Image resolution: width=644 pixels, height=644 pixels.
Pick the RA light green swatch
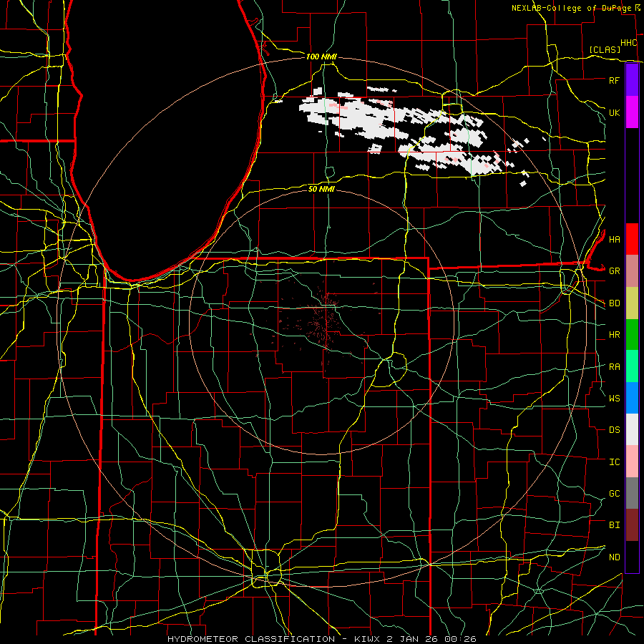(632, 366)
